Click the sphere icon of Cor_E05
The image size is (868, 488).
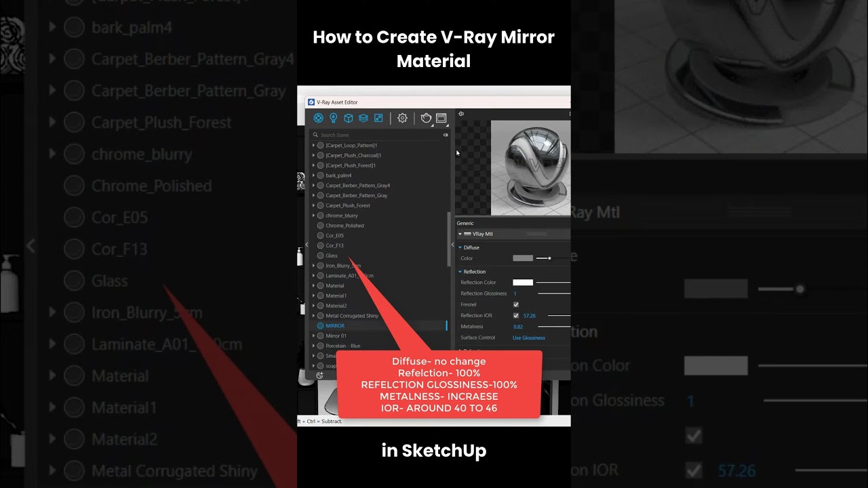click(321, 236)
